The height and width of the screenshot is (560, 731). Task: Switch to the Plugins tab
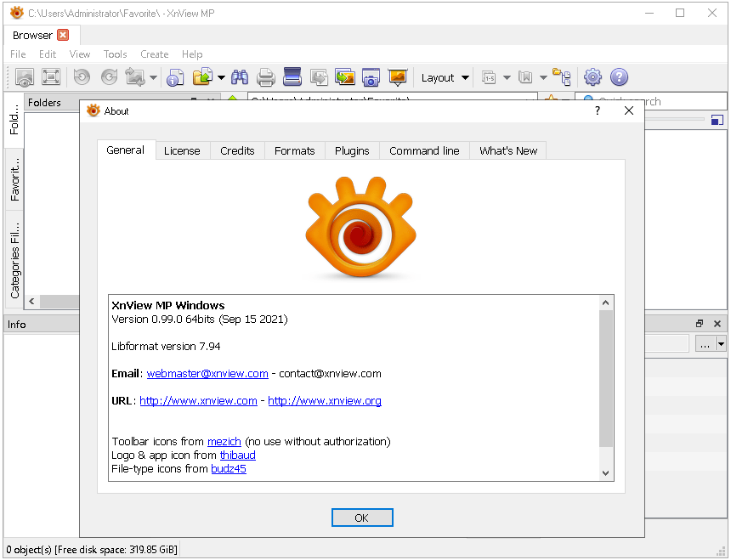352,151
